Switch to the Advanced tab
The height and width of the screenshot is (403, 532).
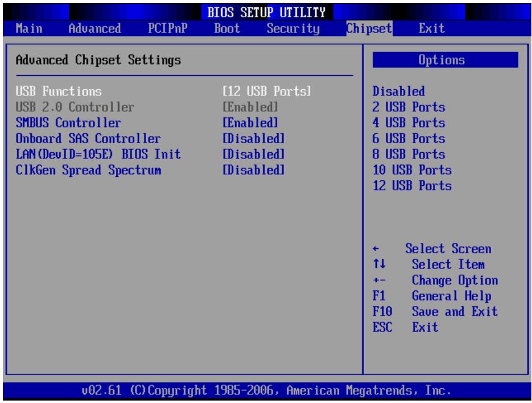95,28
